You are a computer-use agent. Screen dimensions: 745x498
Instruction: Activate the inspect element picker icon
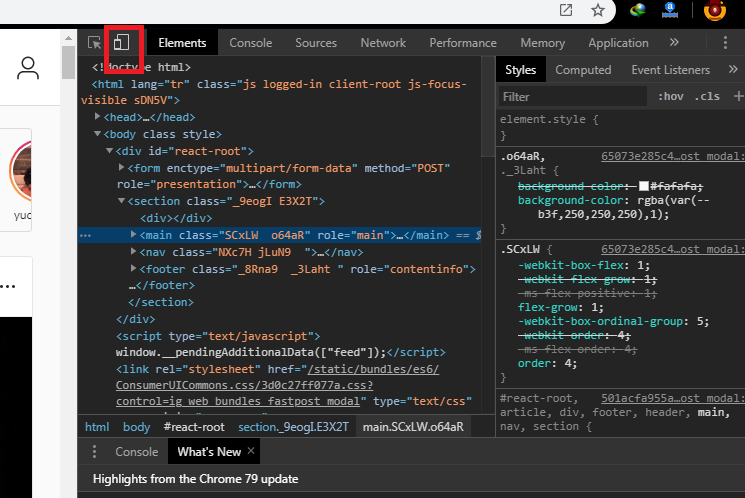click(x=95, y=43)
